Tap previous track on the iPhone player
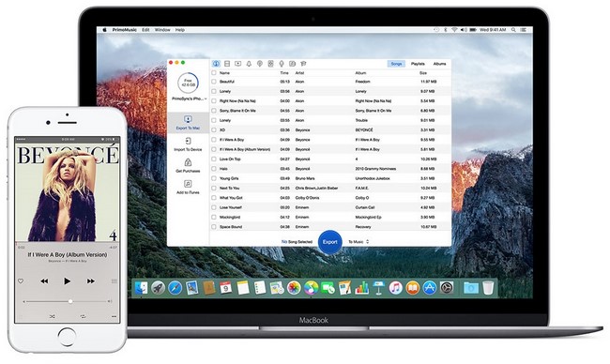The image size is (610, 364). click(44, 281)
